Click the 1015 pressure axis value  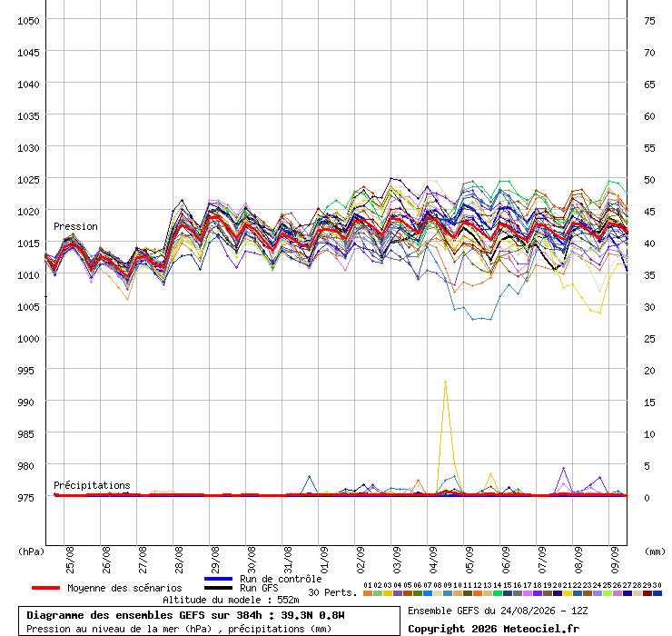(x=28, y=243)
